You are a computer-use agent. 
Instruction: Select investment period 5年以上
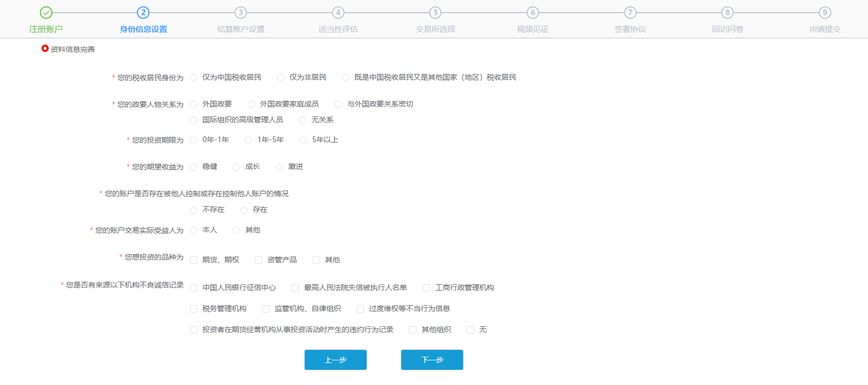coord(303,140)
